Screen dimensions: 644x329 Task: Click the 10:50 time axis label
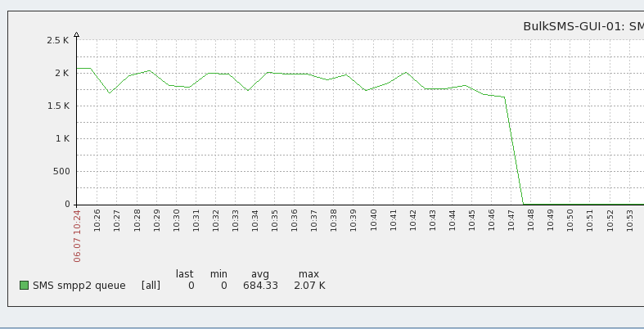(x=570, y=220)
